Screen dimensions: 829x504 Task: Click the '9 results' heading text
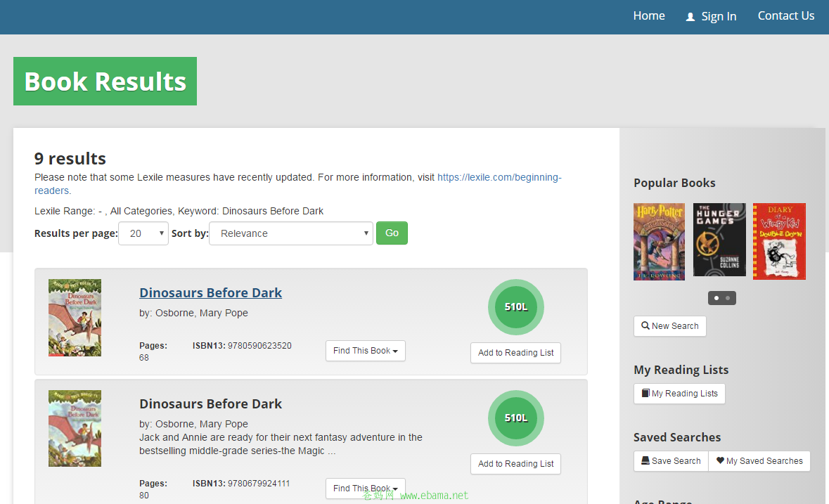tap(70, 158)
